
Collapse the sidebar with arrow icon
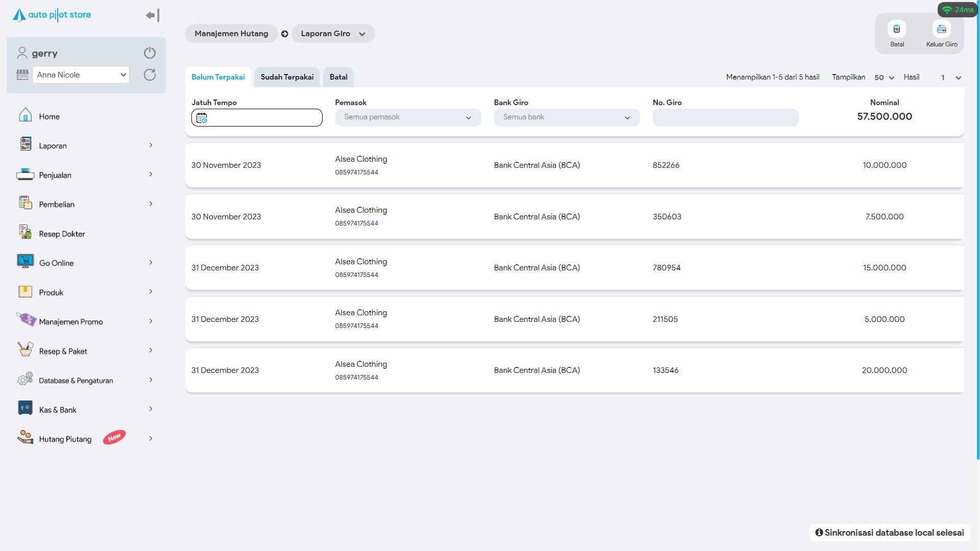coord(153,15)
